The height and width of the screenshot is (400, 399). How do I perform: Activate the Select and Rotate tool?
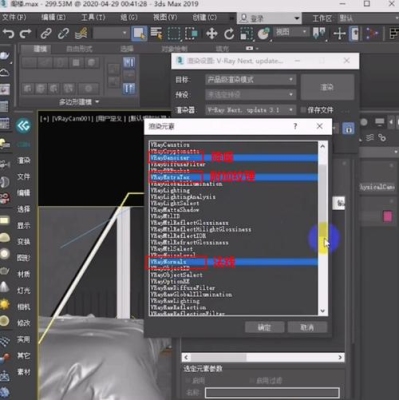click(229, 34)
